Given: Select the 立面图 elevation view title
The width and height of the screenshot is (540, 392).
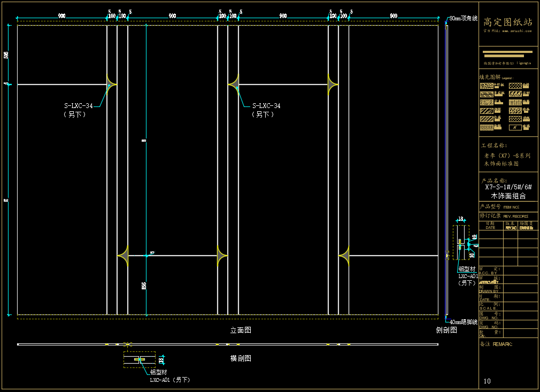Looking at the screenshot, I should click(x=241, y=330).
